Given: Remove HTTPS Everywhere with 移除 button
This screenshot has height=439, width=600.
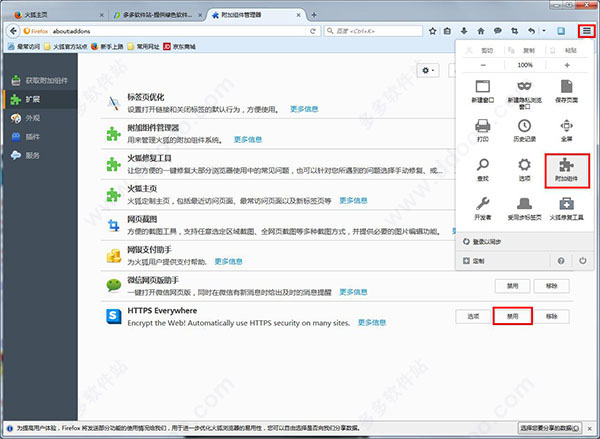Looking at the screenshot, I should (551, 317).
